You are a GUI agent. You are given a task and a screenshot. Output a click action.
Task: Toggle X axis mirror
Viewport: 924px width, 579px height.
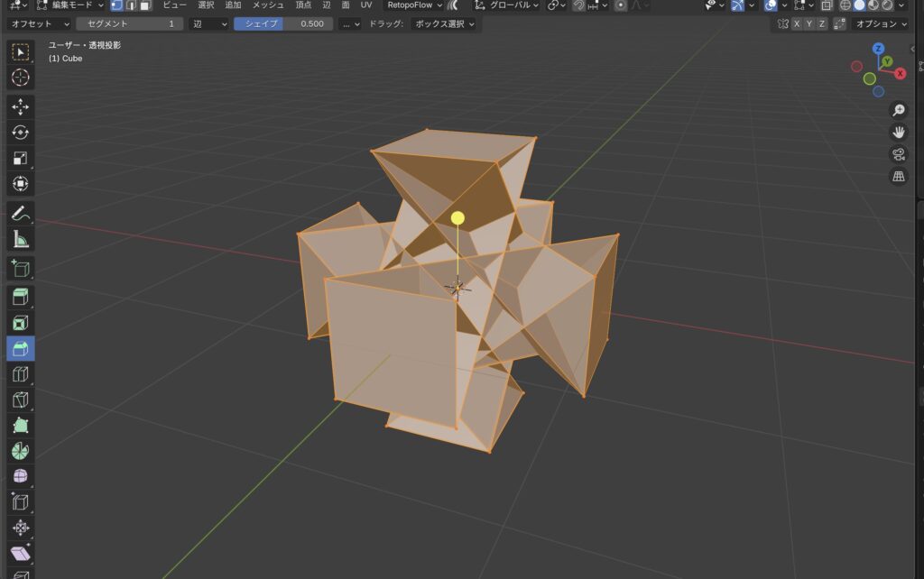tap(797, 24)
